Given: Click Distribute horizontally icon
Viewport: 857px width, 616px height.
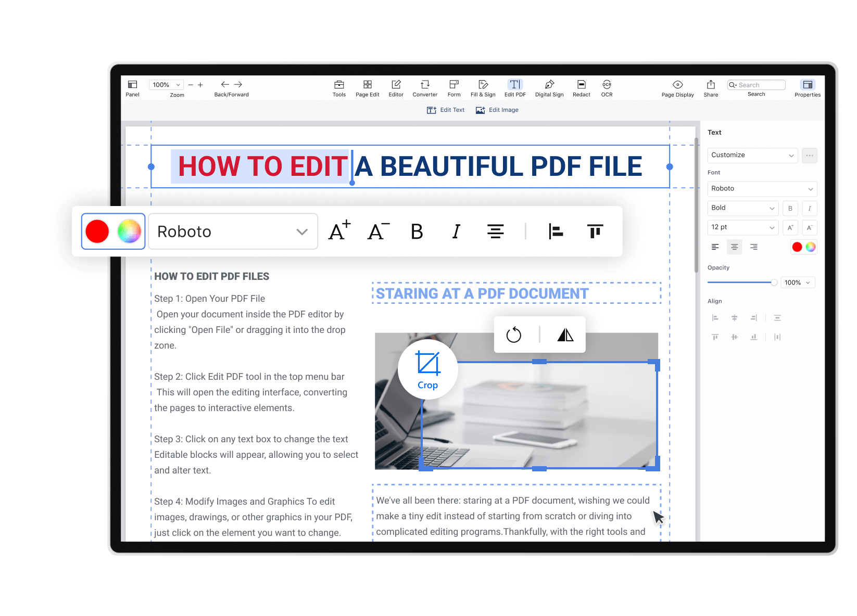Looking at the screenshot, I should [x=777, y=337].
